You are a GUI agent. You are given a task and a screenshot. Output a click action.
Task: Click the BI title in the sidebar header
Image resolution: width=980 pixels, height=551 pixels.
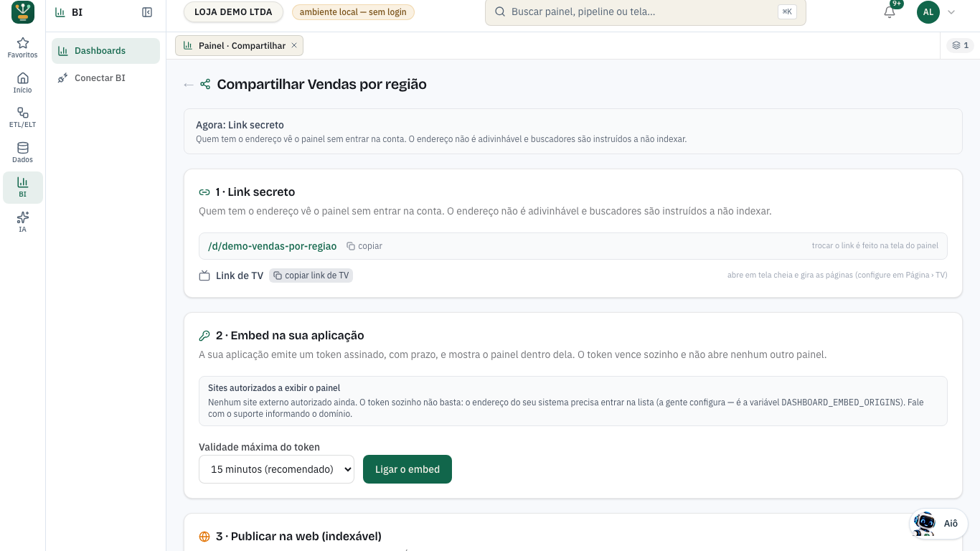click(77, 12)
